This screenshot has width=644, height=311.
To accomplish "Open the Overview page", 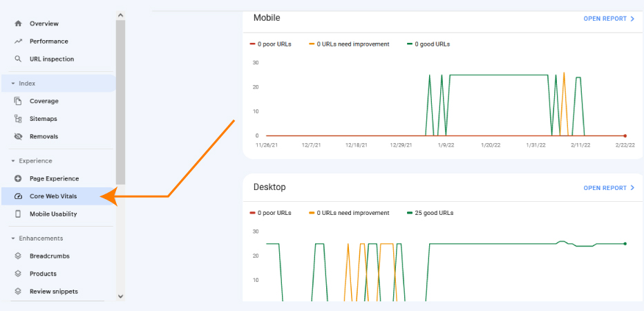I will pos(44,23).
